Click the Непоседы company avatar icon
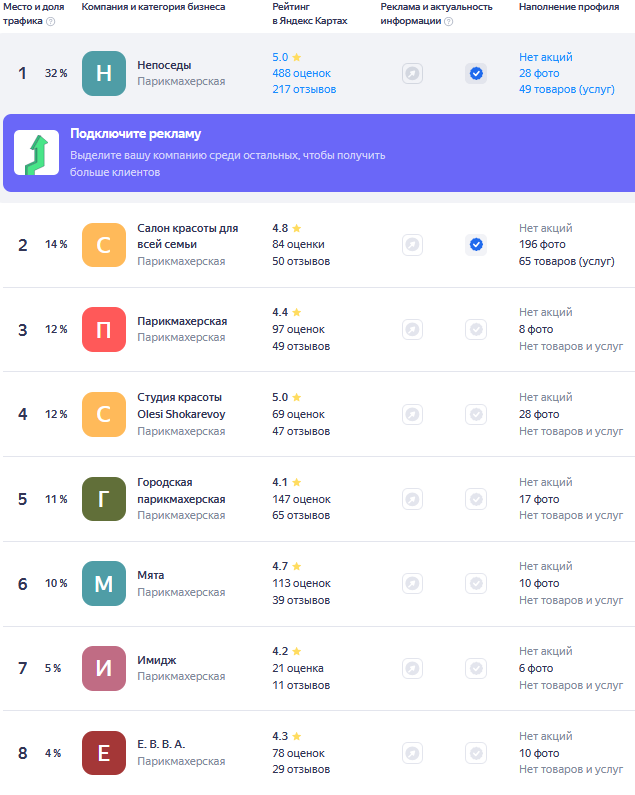 tap(104, 74)
